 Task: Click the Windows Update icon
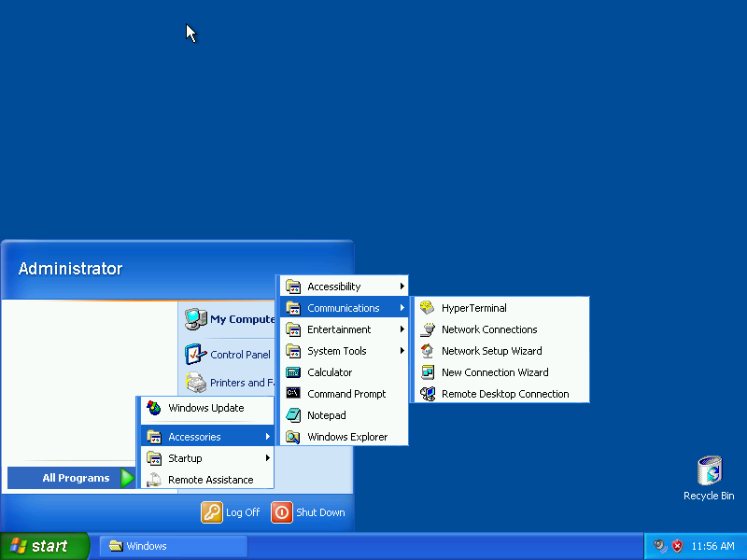[153, 408]
